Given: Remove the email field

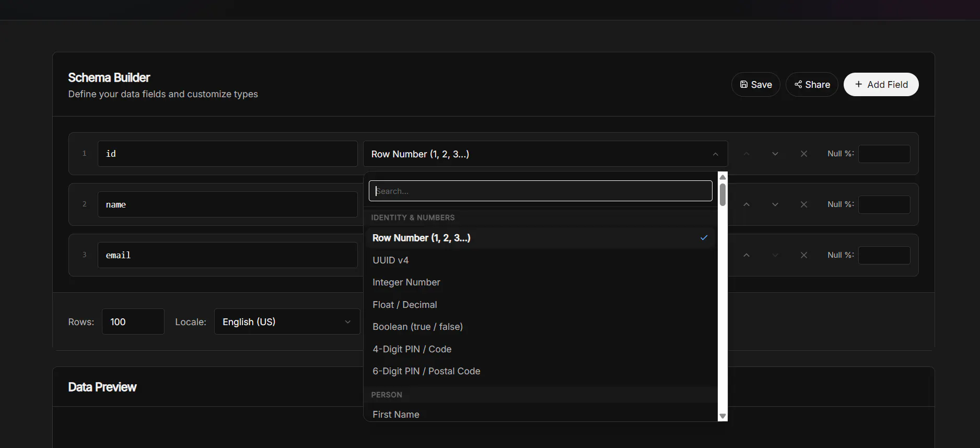Looking at the screenshot, I should 804,255.
